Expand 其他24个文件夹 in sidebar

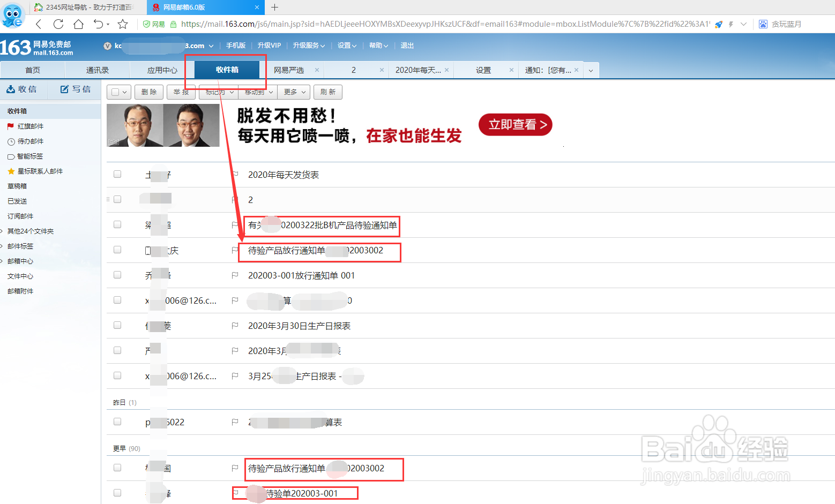pos(2,231)
